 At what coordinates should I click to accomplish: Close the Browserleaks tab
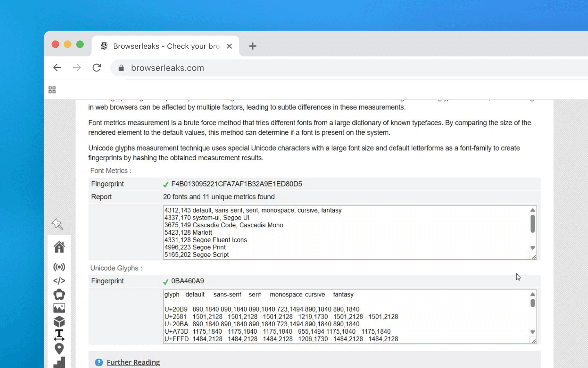tap(229, 46)
